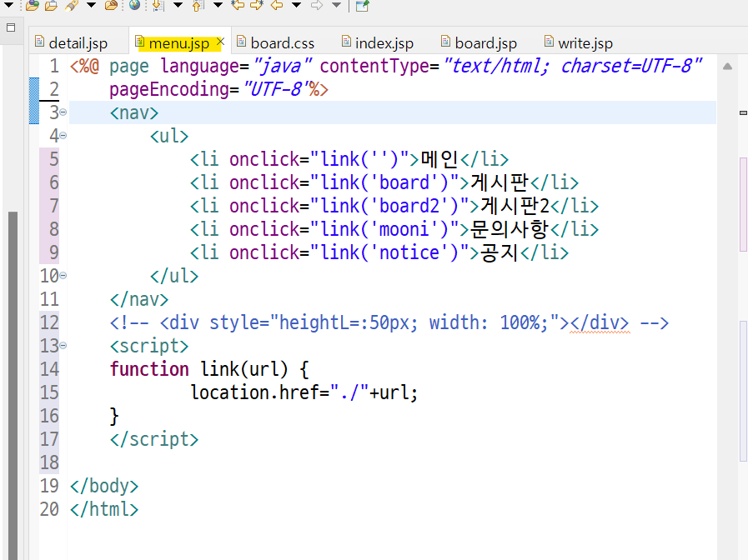Image resolution: width=748 pixels, height=560 pixels.
Task: Click 'contentType' attribute on line 1
Action: 374,66
